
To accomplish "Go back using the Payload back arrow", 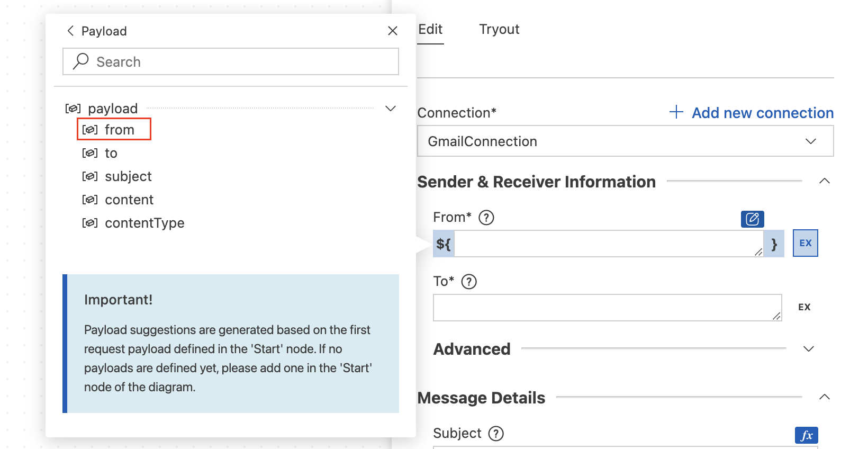I will (x=70, y=31).
